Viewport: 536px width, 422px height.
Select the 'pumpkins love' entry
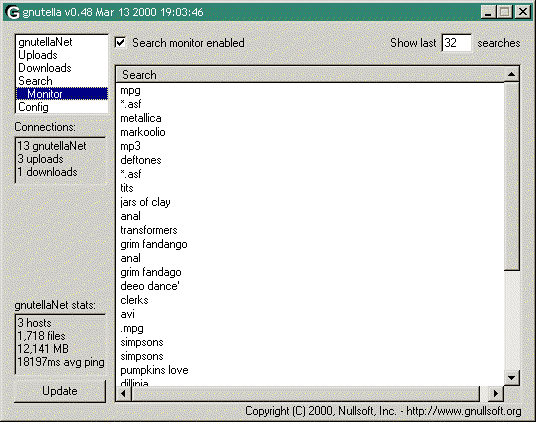click(x=154, y=370)
